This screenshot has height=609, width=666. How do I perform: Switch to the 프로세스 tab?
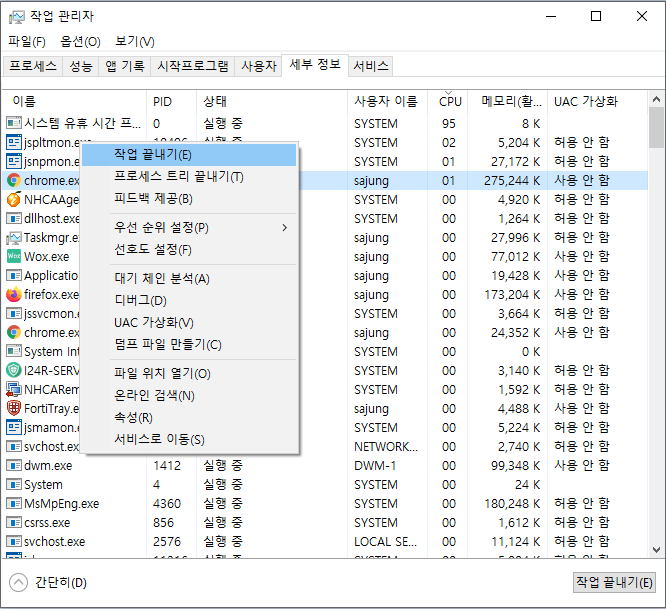33,66
